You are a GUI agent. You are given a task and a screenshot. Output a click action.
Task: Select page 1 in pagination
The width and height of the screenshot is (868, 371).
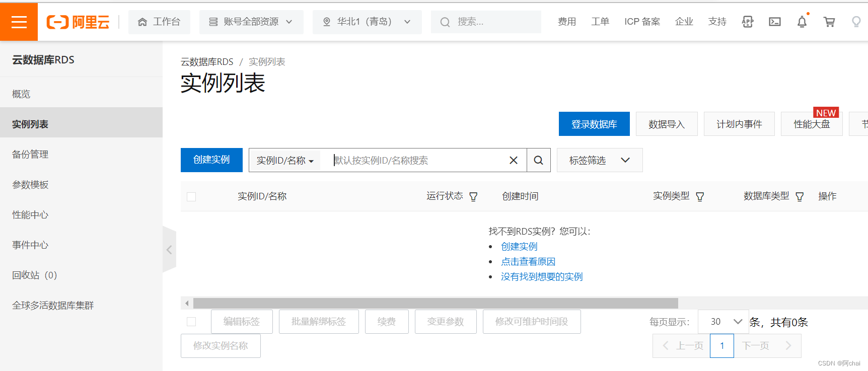tap(722, 346)
